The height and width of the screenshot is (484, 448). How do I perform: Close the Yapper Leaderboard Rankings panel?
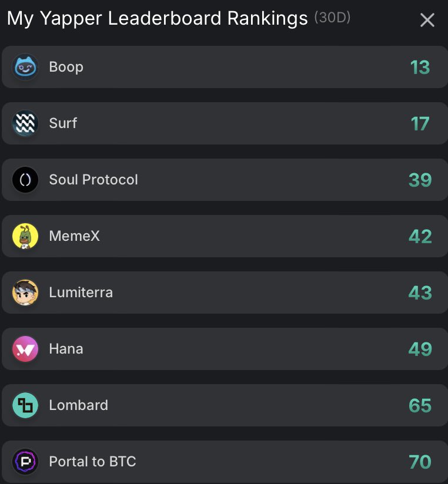point(427,20)
